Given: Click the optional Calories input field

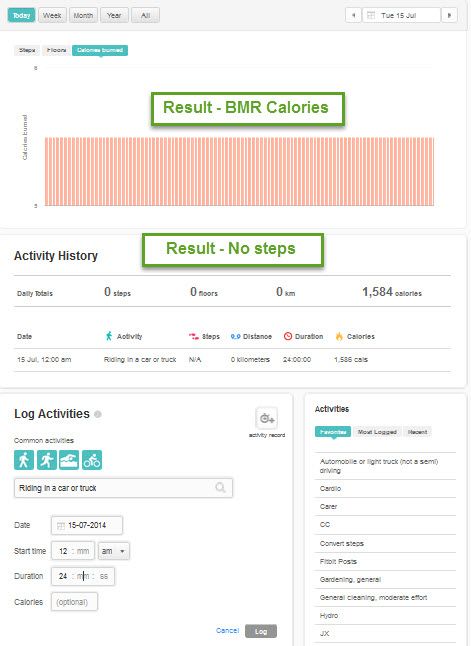Looking at the screenshot, I should click(75, 602).
